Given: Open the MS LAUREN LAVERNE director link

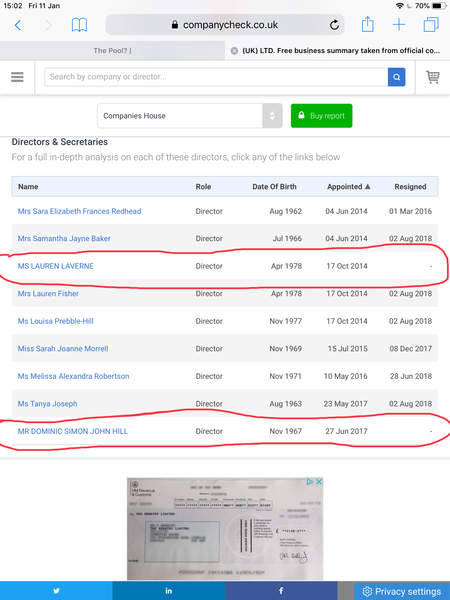Looking at the screenshot, I should pos(55,266).
